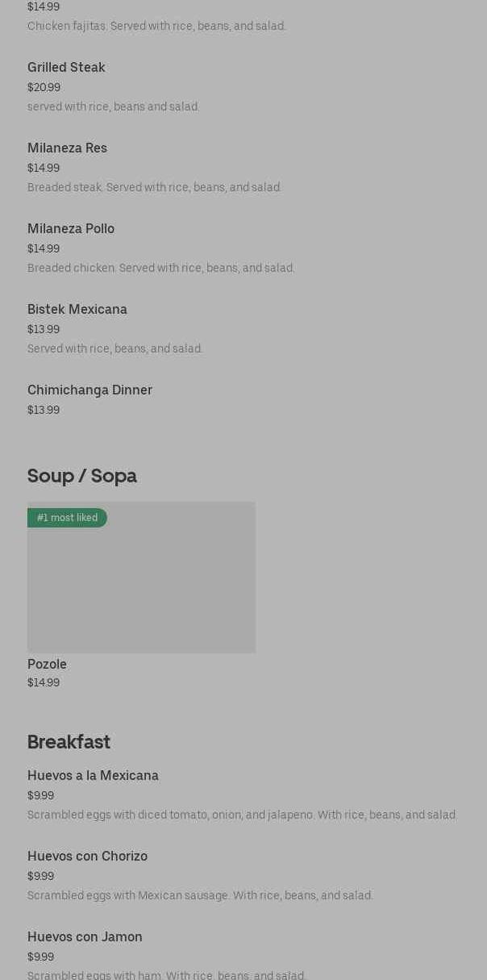Choose the Milaneza Pollo entry
Image resolution: width=487 pixels, height=980 pixels.
71,229
